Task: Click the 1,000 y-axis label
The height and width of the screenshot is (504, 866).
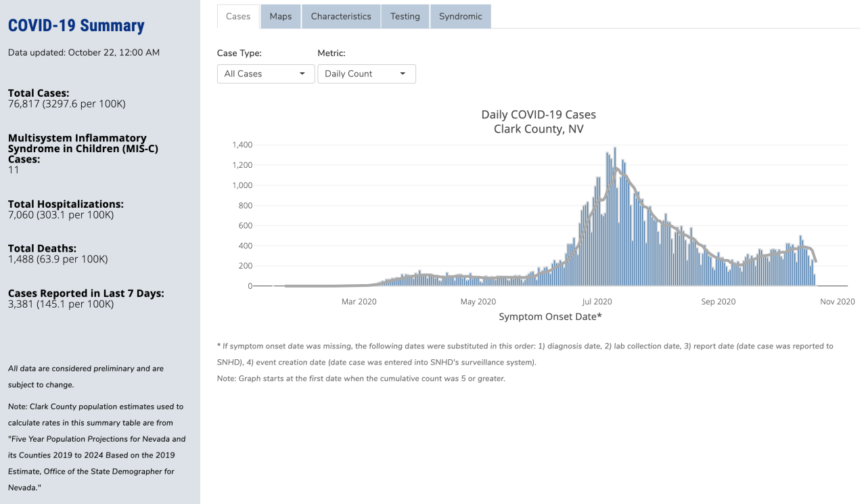Action: pyautogui.click(x=242, y=185)
